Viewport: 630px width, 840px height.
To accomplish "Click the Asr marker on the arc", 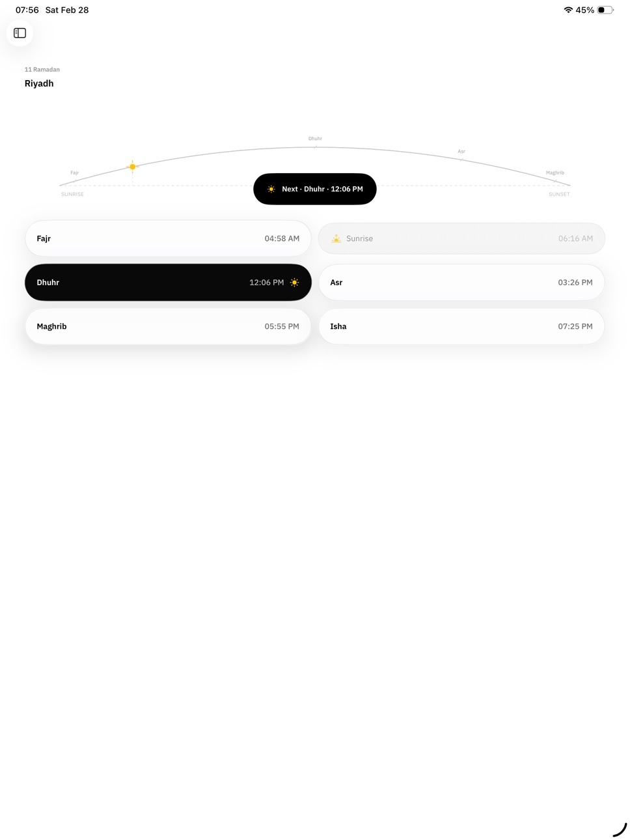I will [x=461, y=152].
